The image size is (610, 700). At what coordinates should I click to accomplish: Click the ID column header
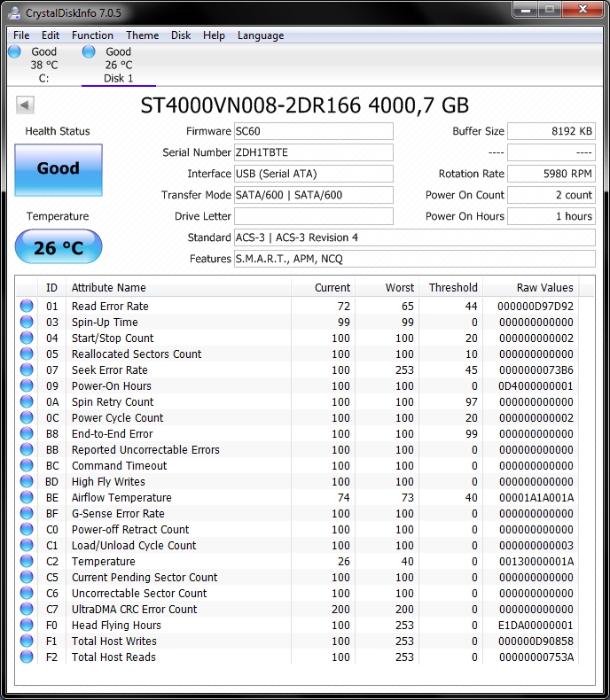[51, 288]
